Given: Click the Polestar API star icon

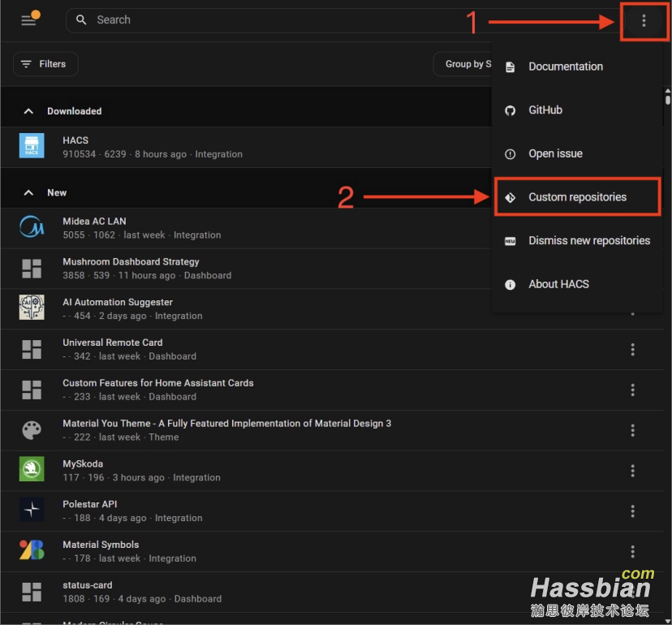Looking at the screenshot, I should click(32, 509).
